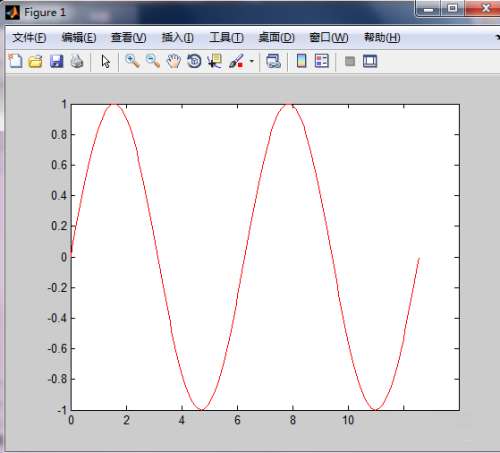
Task: Select the Zoom Out magnifier tool
Action: coord(153,61)
